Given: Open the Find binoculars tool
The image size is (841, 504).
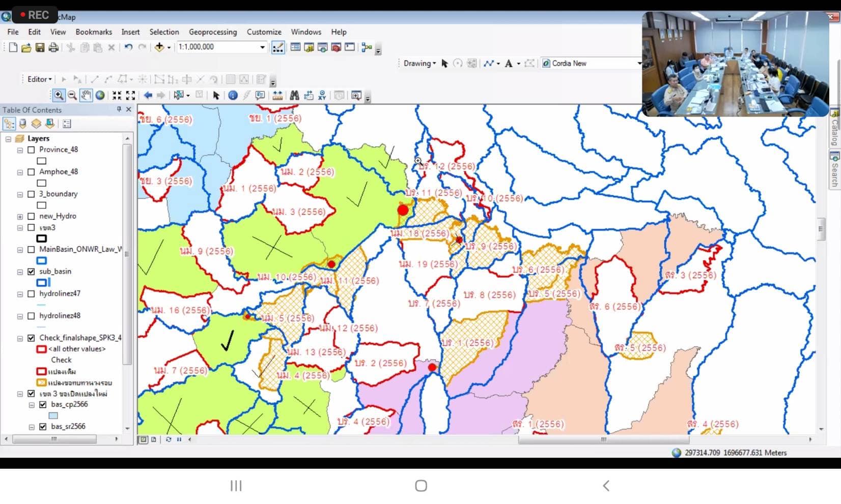Looking at the screenshot, I should click(x=294, y=96).
